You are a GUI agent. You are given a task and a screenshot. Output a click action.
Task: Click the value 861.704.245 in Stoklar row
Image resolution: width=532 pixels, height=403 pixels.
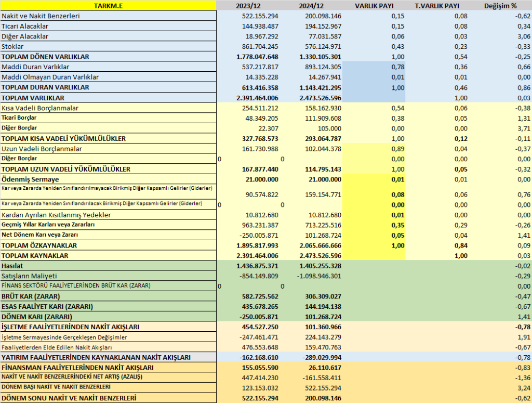point(260,46)
